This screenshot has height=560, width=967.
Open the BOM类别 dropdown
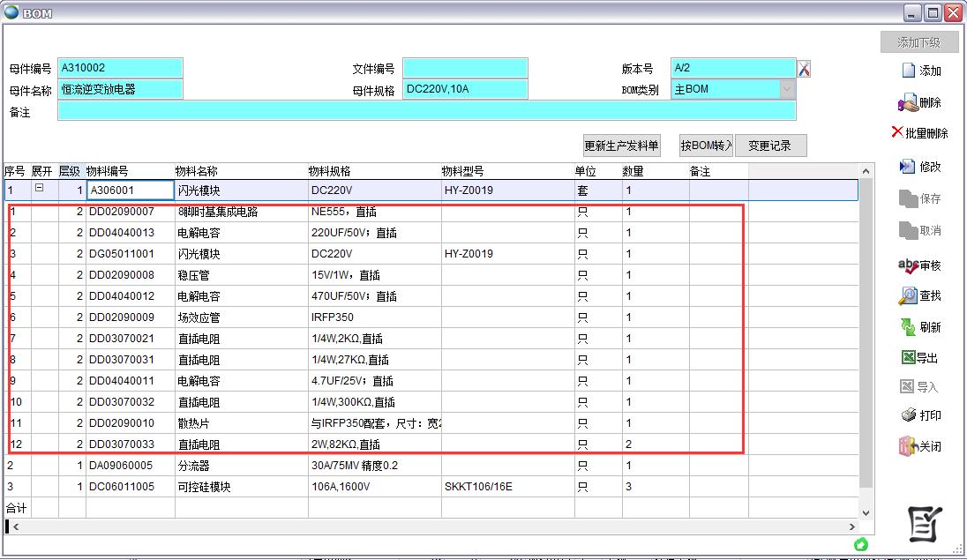click(786, 89)
